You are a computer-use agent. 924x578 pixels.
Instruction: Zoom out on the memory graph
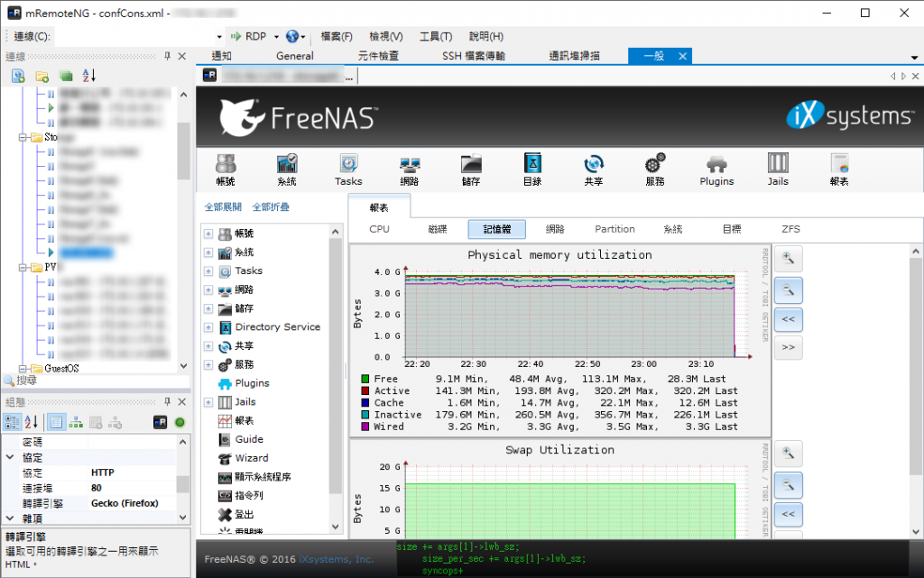pyautogui.click(x=788, y=290)
